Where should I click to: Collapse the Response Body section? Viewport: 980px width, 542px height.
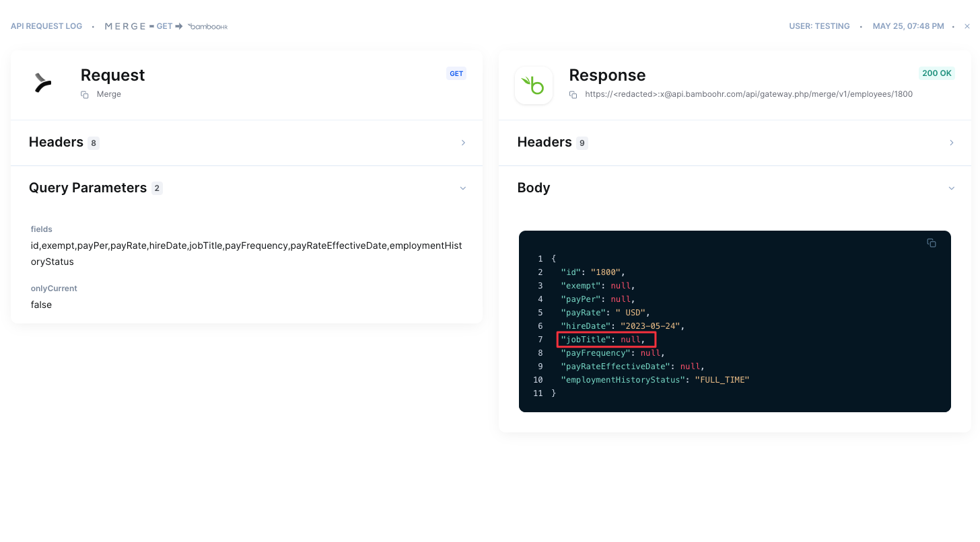click(x=951, y=188)
